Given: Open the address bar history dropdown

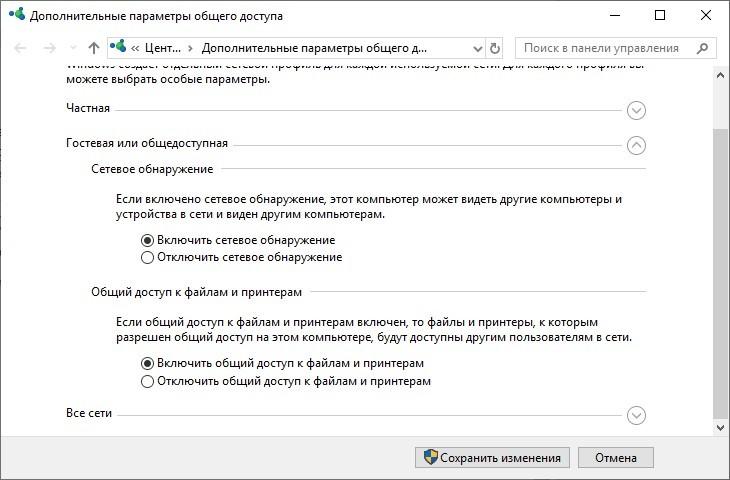Looking at the screenshot, I should pos(478,48).
